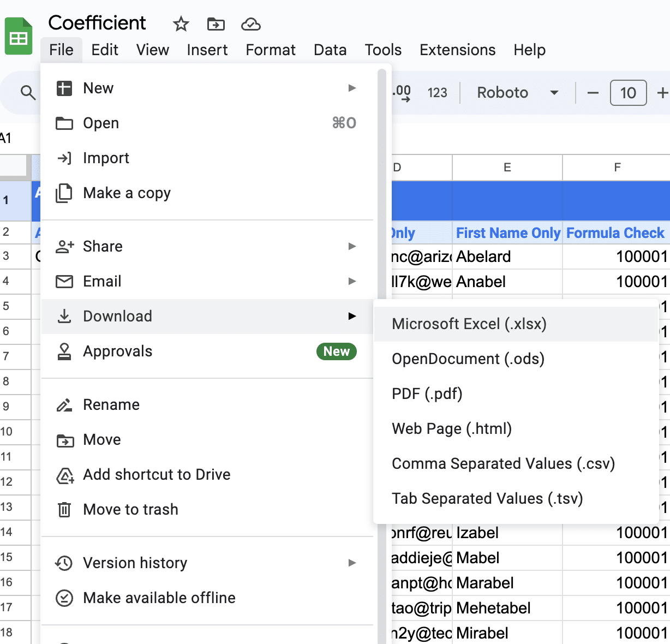Select Make available offline
This screenshot has width=670, height=644.
pyautogui.click(x=207, y=598)
